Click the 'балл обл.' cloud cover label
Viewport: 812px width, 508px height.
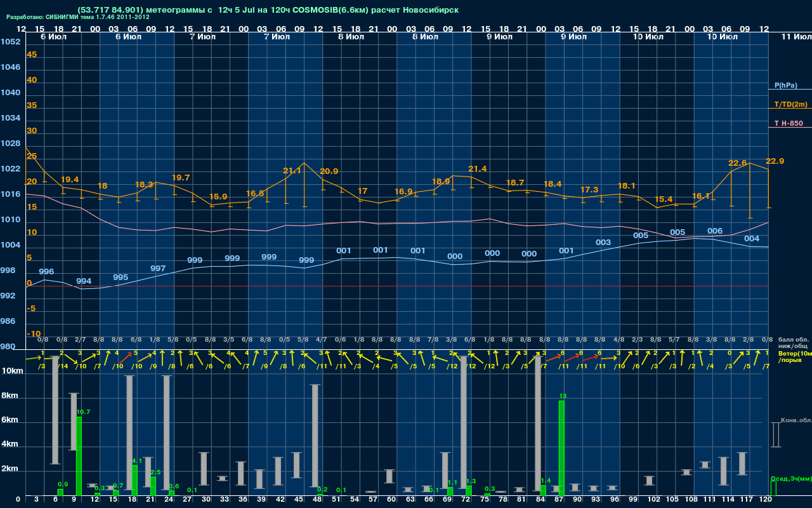pos(794,340)
